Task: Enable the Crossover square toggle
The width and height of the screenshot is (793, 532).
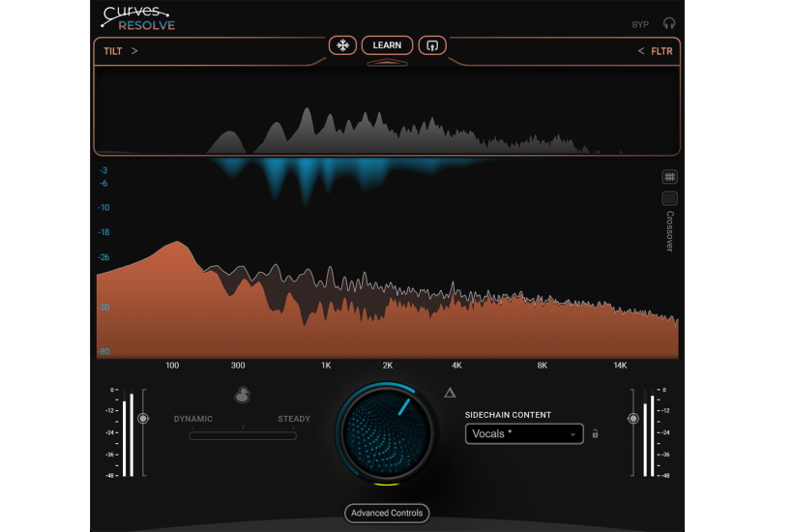Action: click(x=669, y=198)
